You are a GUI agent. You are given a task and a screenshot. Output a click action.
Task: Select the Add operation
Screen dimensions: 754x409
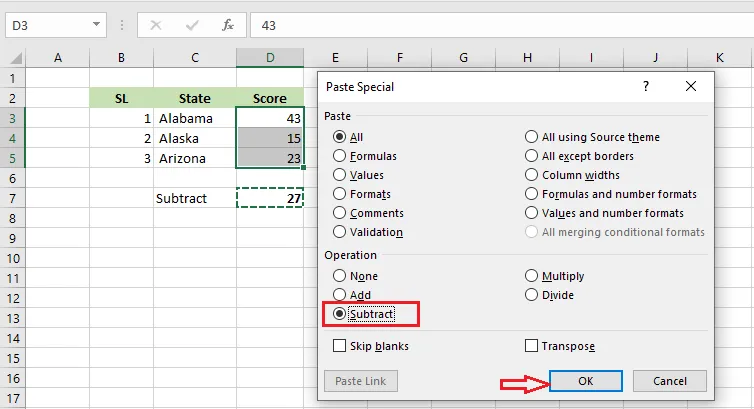[x=352, y=295]
